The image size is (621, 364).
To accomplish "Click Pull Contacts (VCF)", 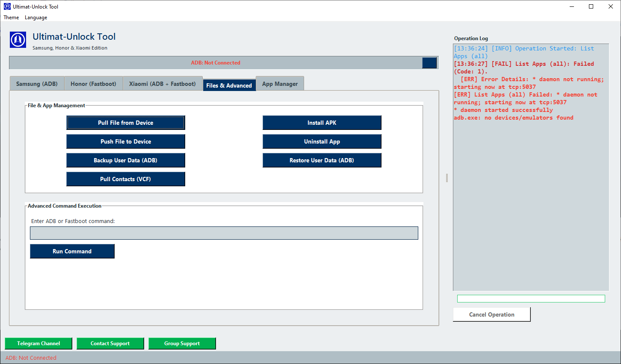I will [x=125, y=179].
